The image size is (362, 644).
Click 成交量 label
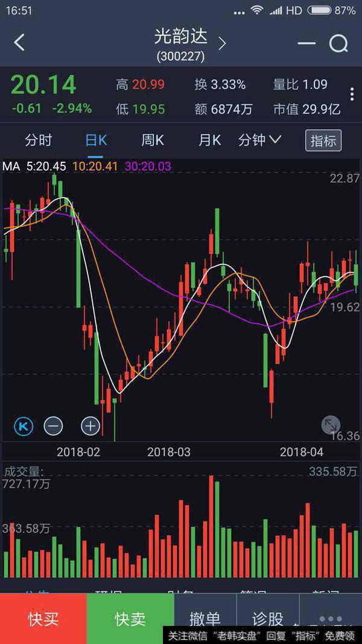pos(23,471)
